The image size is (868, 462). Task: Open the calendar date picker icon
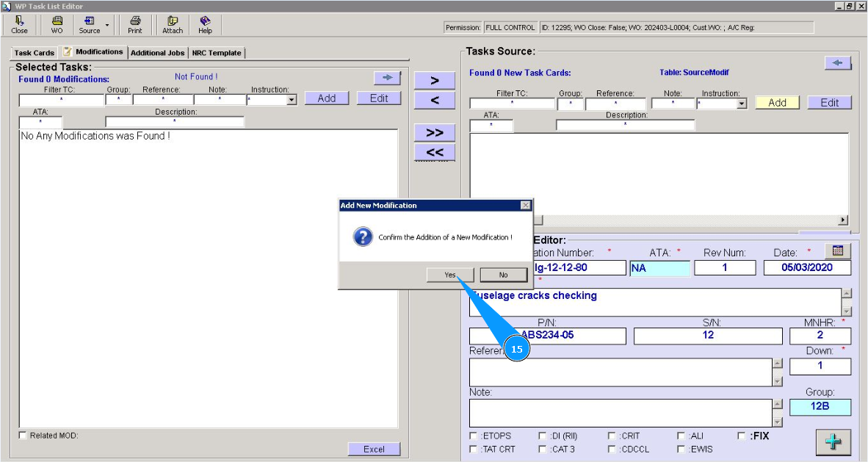tap(837, 251)
